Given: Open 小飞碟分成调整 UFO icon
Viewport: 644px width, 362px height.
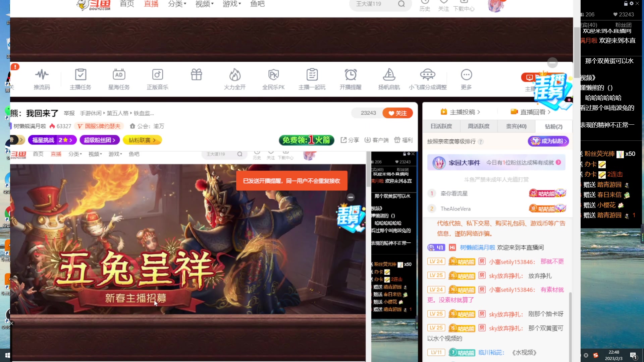Looking at the screenshot, I should point(428,79).
